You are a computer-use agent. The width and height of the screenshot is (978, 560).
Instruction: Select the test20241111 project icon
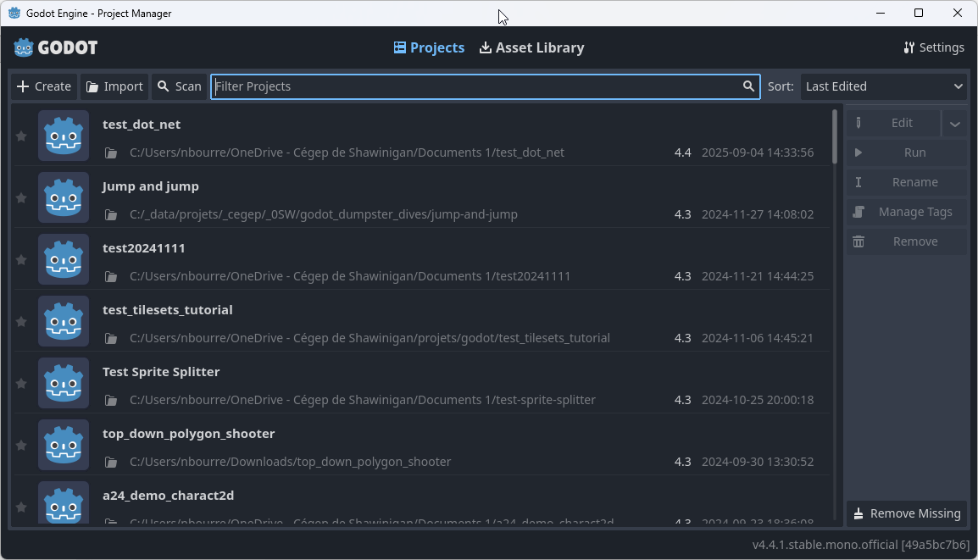coord(64,258)
